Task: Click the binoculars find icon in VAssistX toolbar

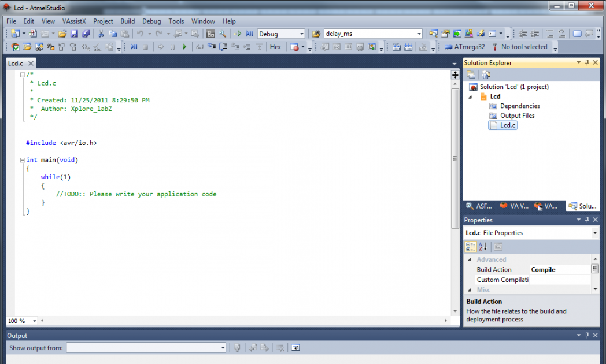Action: click(x=50, y=47)
